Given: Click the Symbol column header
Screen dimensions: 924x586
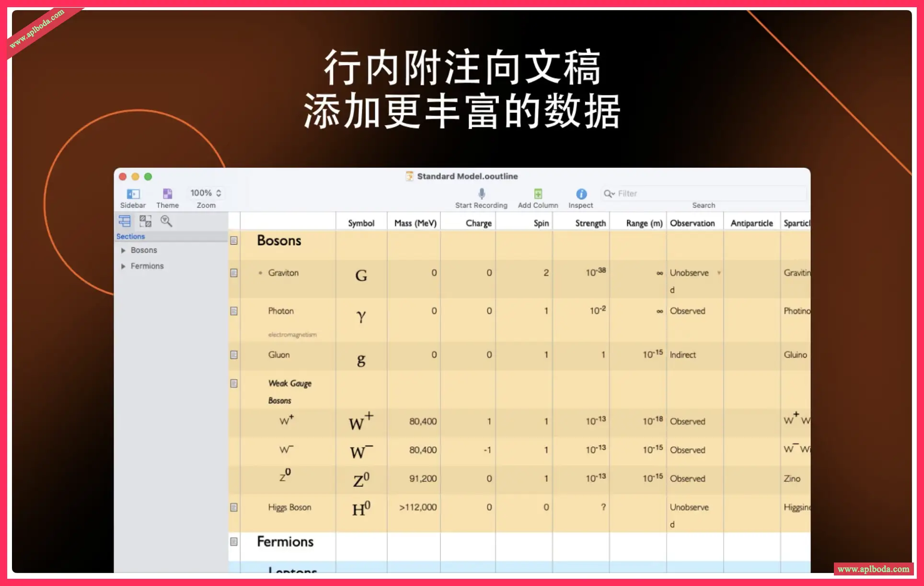Looking at the screenshot, I should pos(361,223).
